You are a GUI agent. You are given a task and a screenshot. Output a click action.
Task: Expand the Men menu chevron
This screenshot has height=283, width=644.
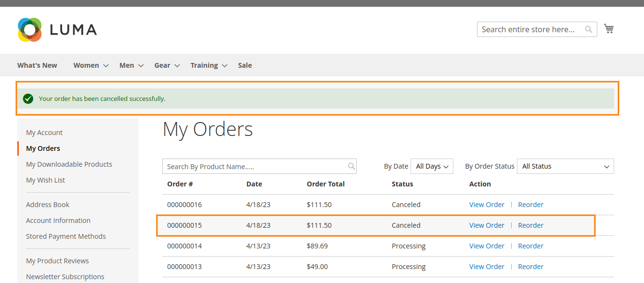(141, 66)
